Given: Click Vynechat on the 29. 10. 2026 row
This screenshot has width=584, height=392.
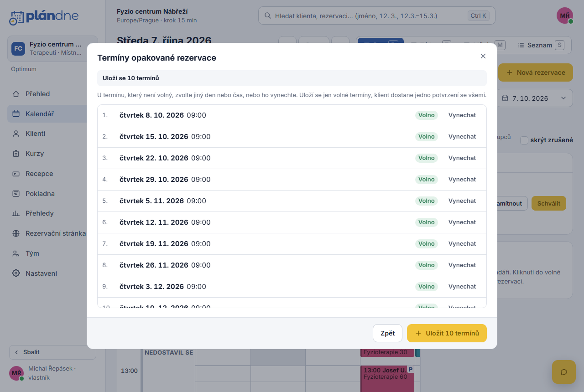Looking at the screenshot, I should 462,180.
